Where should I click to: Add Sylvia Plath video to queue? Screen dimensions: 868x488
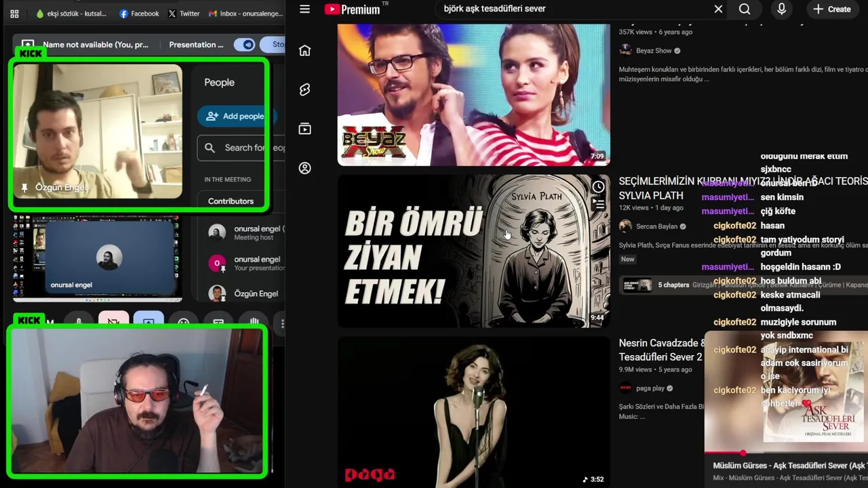pos(598,203)
